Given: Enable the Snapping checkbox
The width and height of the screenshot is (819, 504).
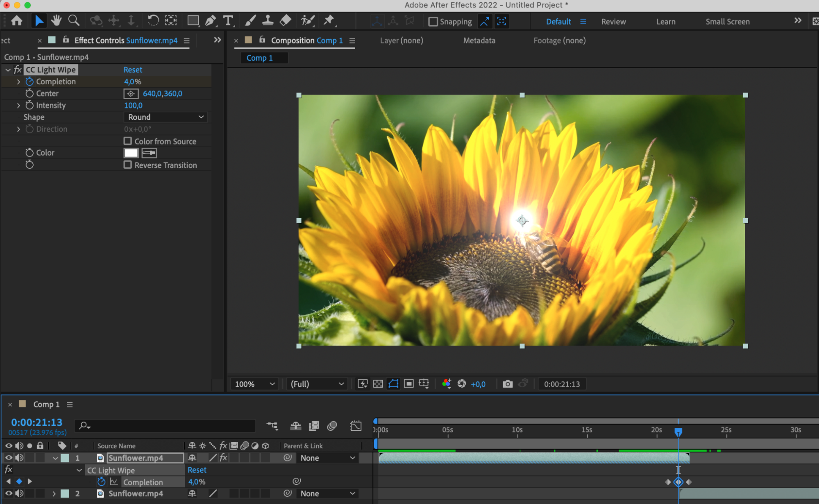Looking at the screenshot, I should pos(433,22).
